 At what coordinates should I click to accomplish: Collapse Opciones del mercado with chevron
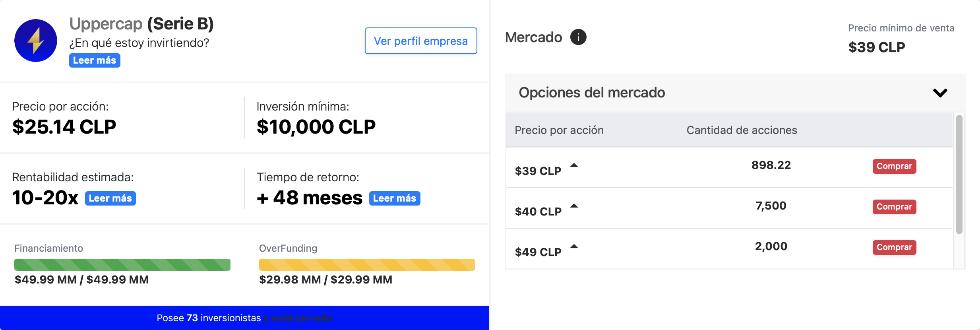pyautogui.click(x=940, y=93)
